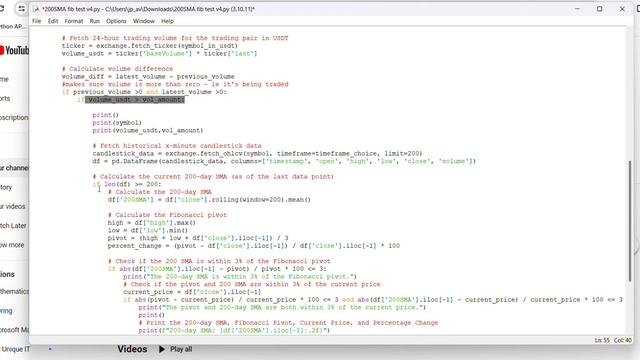Click the line 'high = df['high'].max()'
The image size is (640, 360).
coord(152,223)
